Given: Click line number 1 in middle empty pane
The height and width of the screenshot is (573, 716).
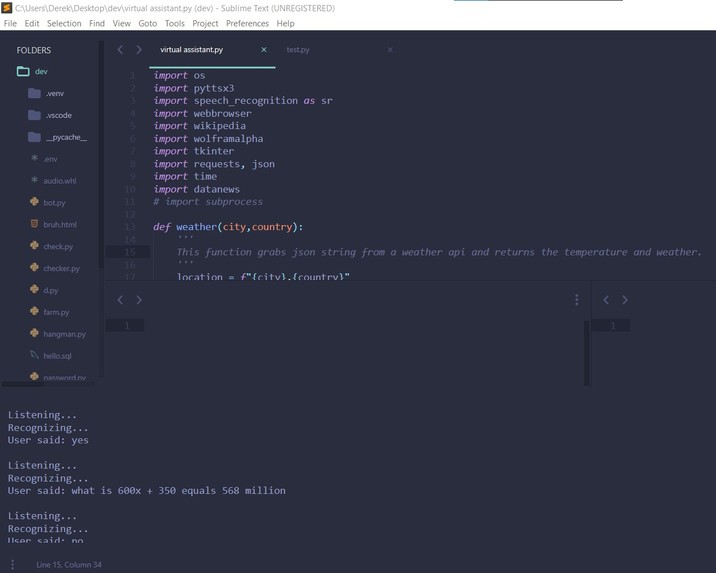Looking at the screenshot, I should (127, 326).
